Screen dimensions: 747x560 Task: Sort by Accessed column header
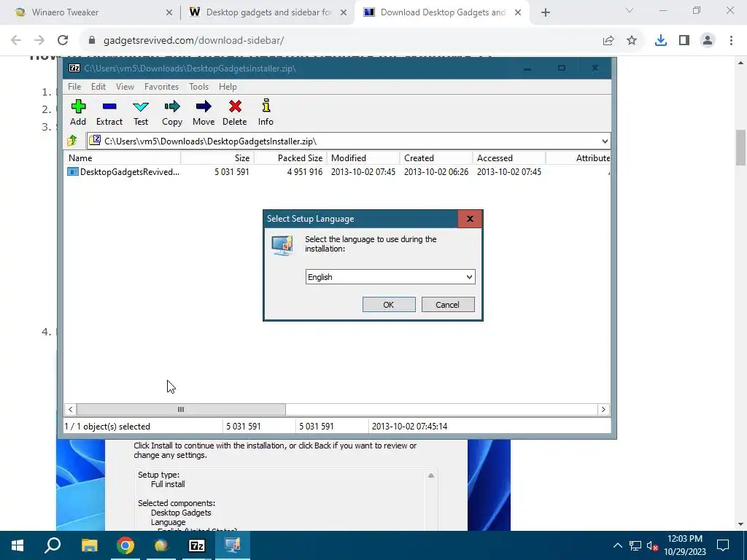(509, 158)
